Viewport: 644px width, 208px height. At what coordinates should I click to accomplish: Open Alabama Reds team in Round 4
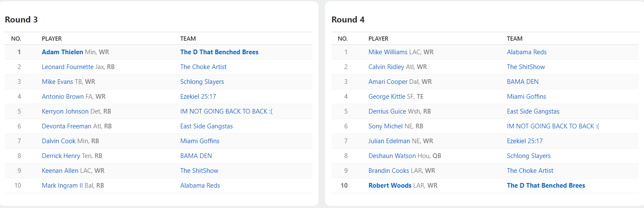click(526, 52)
